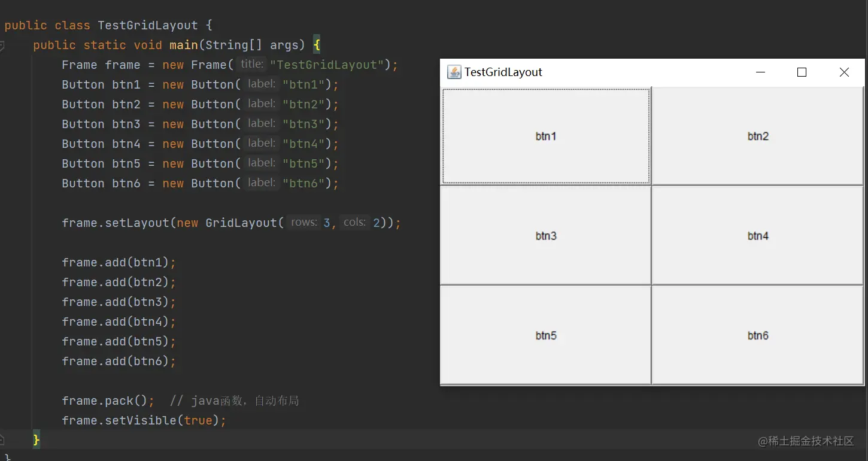Maximize the TestGridLayout window
This screenshot has height=461, width=868.
[802, 72]
